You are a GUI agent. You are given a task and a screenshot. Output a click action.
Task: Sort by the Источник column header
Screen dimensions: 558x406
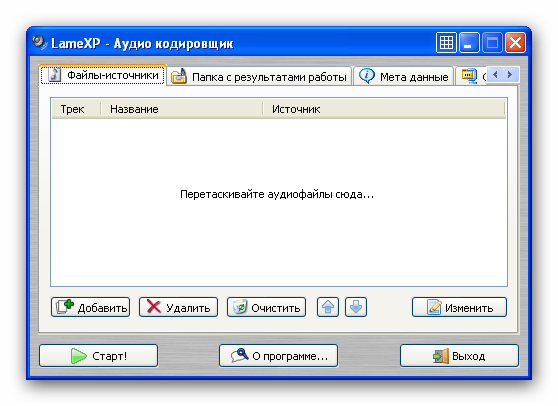(x=384, y=109)
